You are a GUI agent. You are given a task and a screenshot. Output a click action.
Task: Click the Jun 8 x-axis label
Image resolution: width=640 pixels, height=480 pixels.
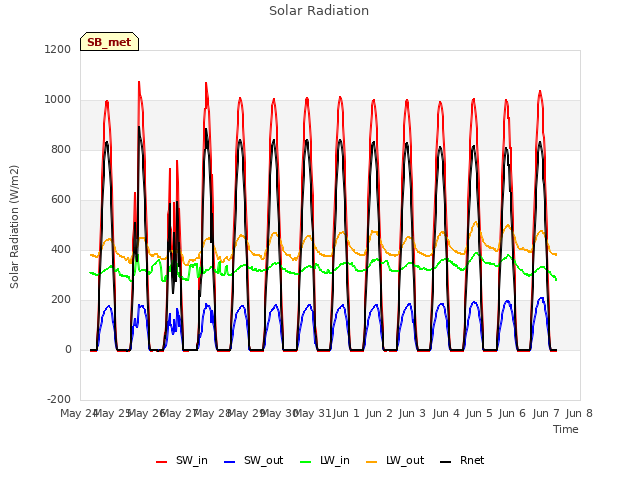pyautogui.click(x=579, y=413)
